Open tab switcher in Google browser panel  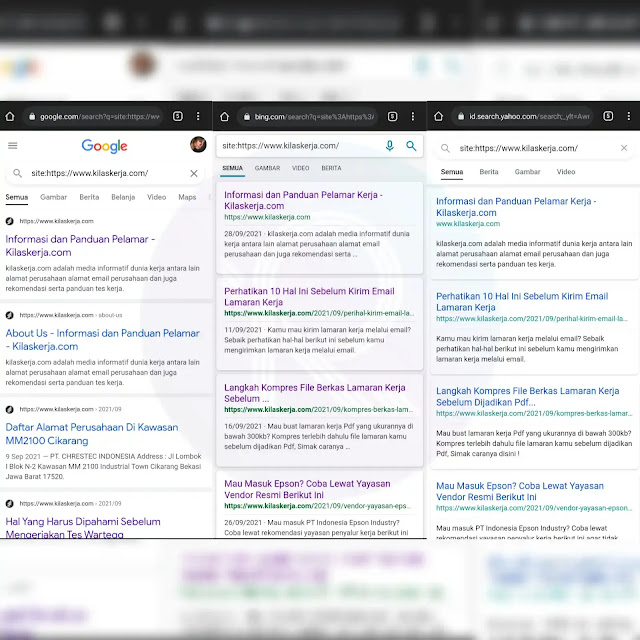click(178, 116)
